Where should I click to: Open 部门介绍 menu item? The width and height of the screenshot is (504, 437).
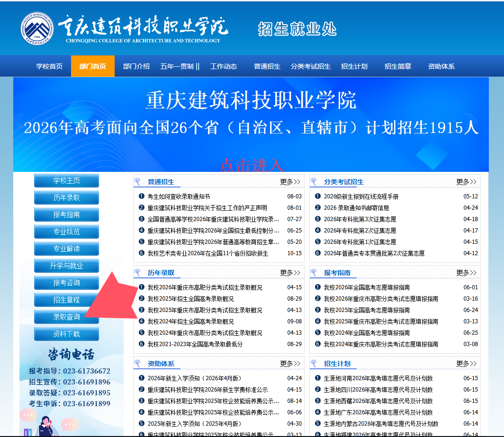pos(136,66)
